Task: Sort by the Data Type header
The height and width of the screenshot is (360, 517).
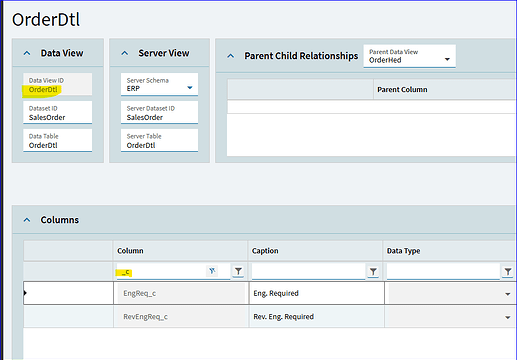Action: click(x=449, y=251)
